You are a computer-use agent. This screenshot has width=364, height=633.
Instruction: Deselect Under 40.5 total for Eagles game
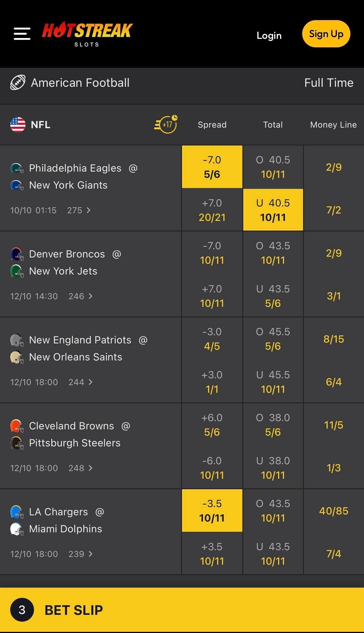(x=273, y=210)
